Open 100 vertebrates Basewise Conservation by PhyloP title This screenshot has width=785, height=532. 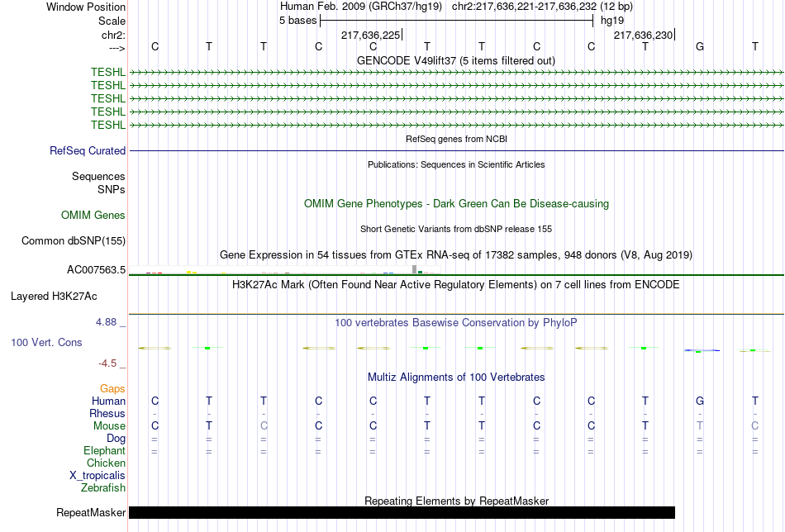[x=455, y=323]
